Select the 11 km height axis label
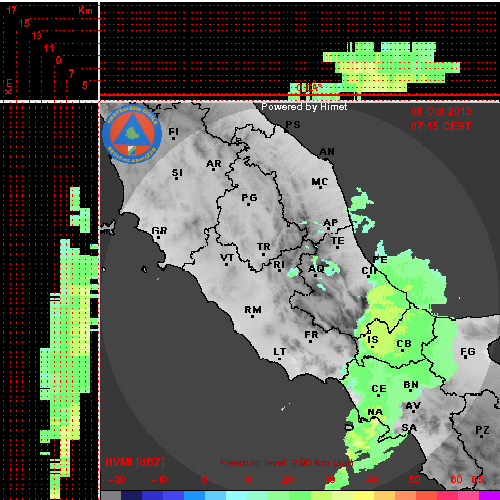This screenshot has height=500, width=500. [x=49, y=48]
